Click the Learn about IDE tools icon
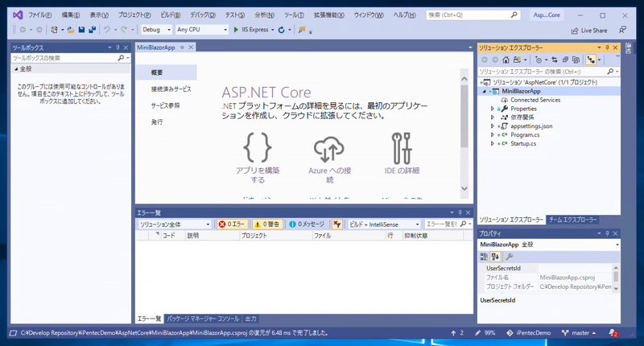This screenshot has width=644, height=346. pyautogui.click(x=401, y=148)
